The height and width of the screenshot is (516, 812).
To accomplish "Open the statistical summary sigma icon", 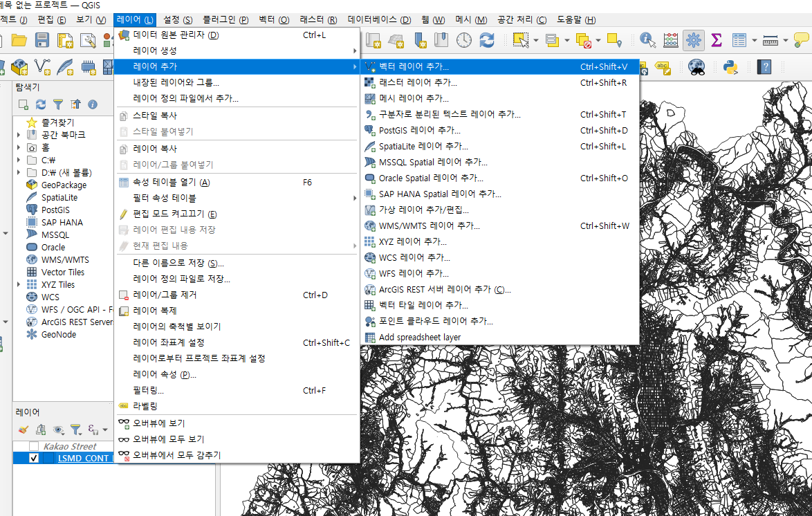I will [717, 40].
